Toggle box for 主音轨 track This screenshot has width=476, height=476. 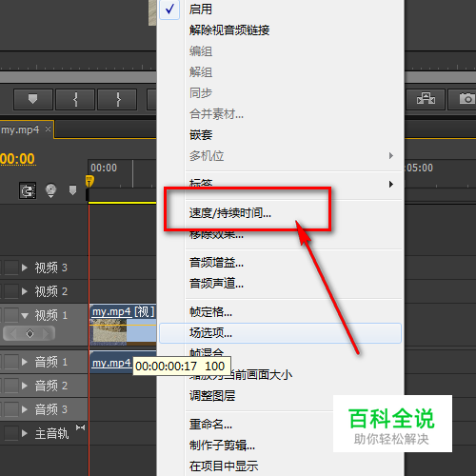[11, 433]
